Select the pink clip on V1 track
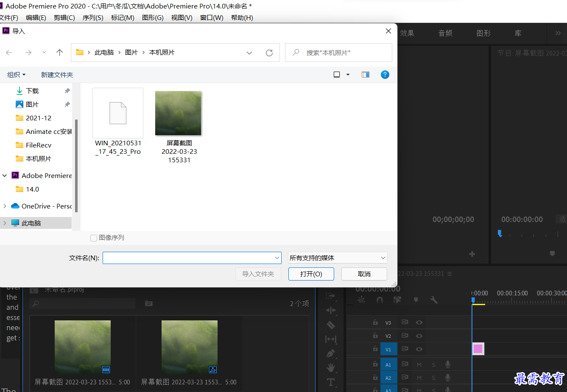Screen dimensions: 567x392 [478, 349]
